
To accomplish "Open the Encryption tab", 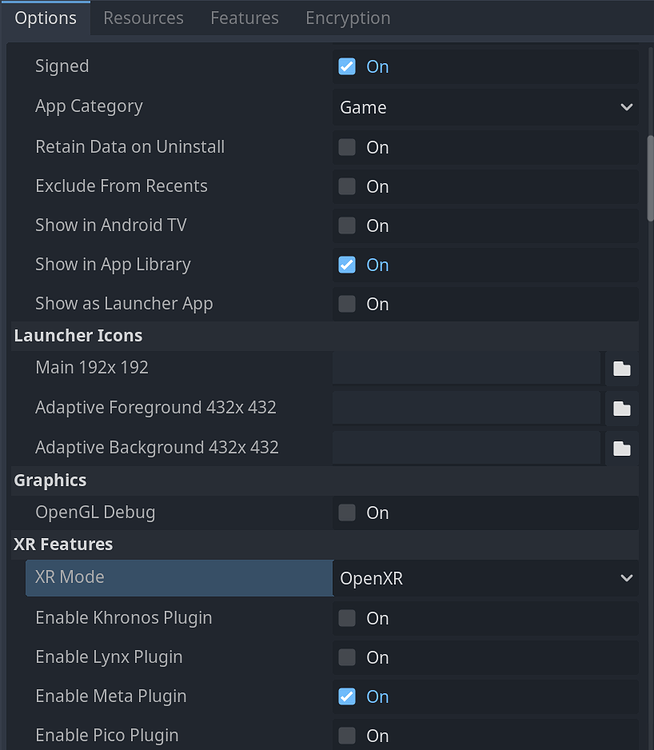I will [348, 18].
